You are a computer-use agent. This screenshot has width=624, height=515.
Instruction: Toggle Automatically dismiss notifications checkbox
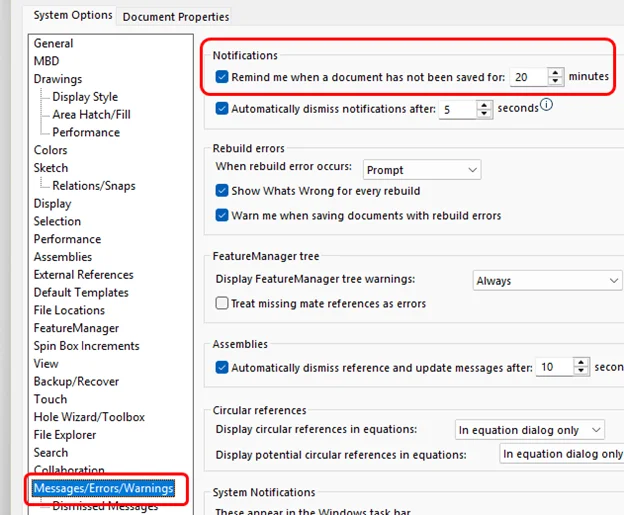click(x=222, y=108)
